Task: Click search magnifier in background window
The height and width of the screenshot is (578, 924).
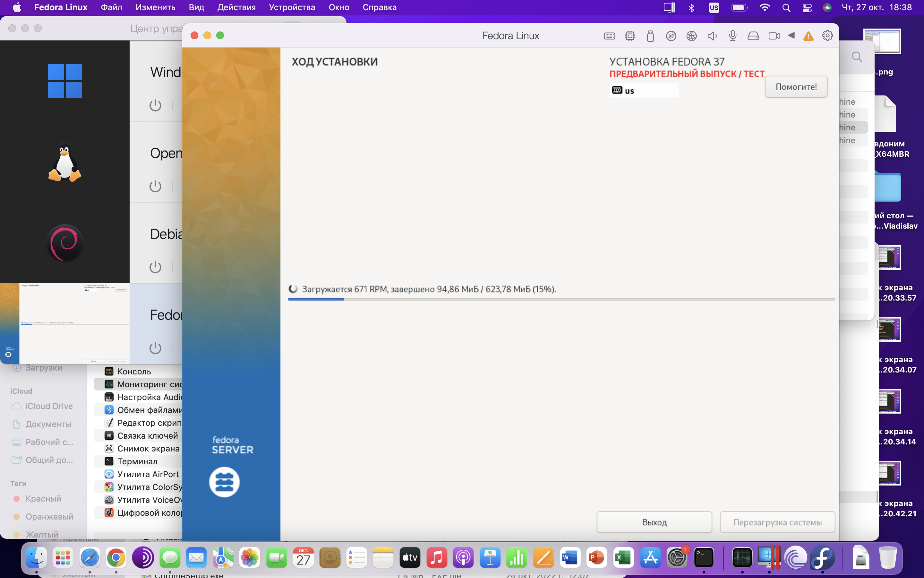Action: tap(857, 57)
